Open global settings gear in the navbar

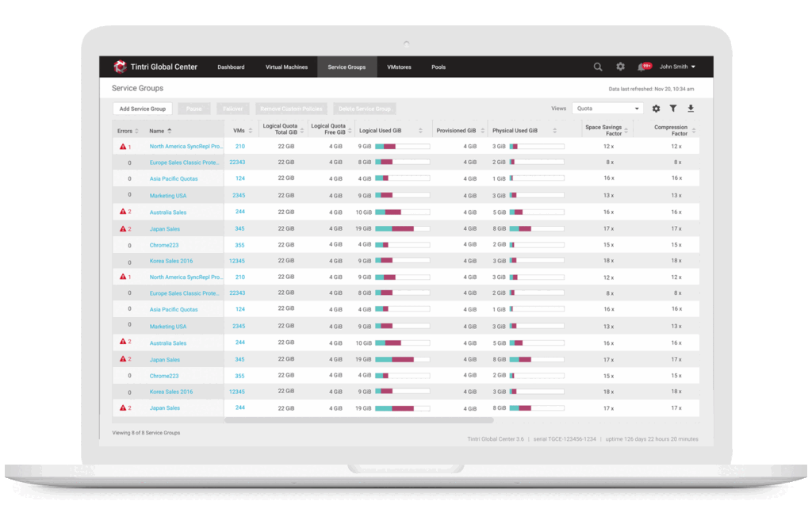coord(620,67)
